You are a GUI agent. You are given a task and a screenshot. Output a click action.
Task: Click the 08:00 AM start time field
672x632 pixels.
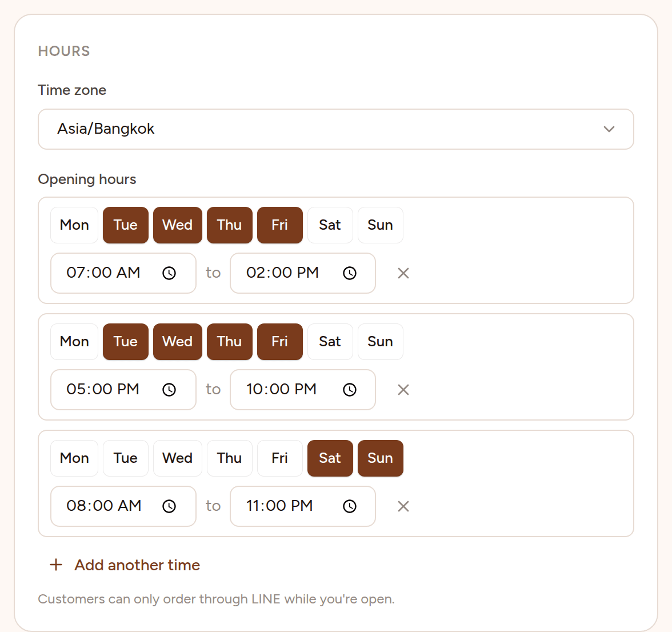123,506
